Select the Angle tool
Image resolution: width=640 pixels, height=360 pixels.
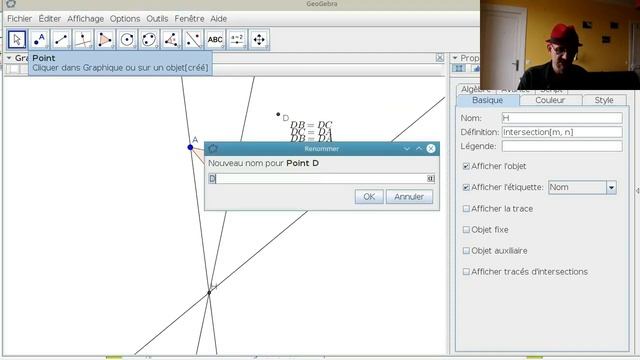point(171,40)
